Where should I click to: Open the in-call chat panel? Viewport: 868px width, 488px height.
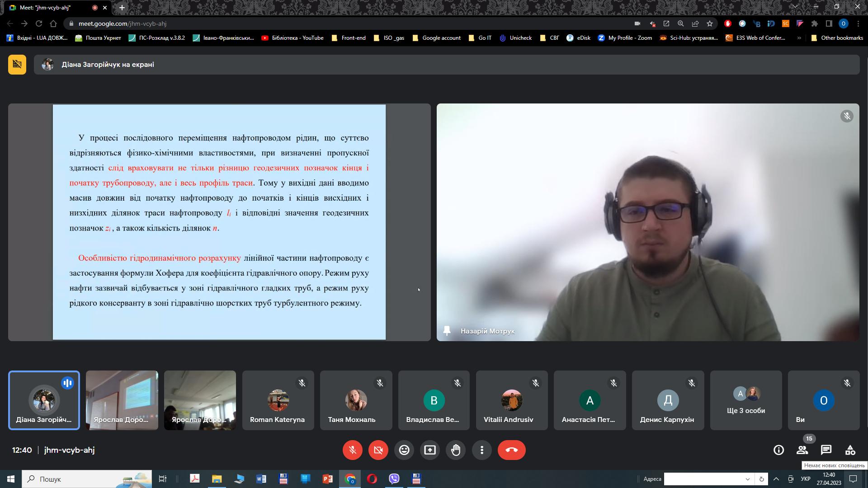click(x=826, y=450)
